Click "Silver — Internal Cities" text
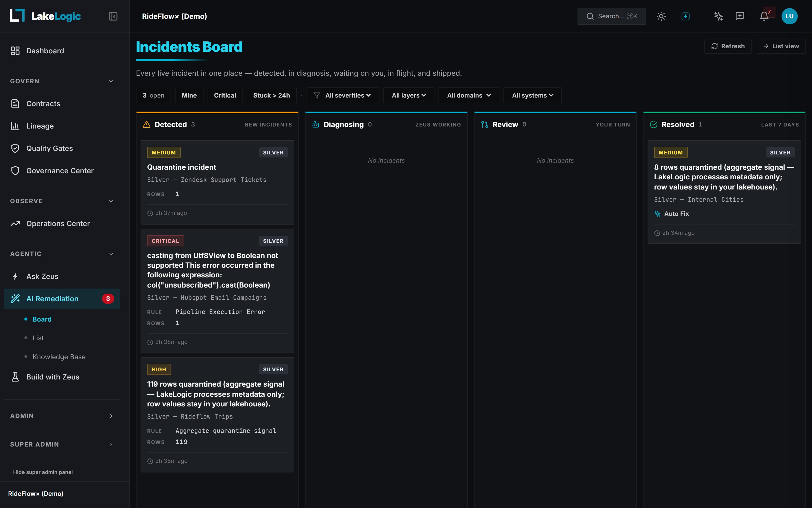The width and height of the screenshot is (812, 508). [x=699, y=200]
